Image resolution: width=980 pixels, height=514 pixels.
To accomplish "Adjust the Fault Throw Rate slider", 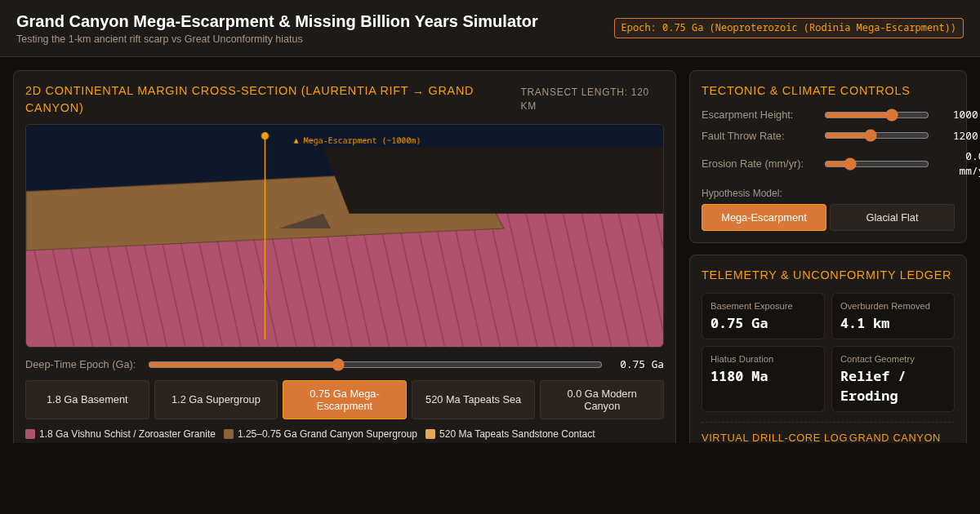I will pyautogui.click(x=876, y=135).
